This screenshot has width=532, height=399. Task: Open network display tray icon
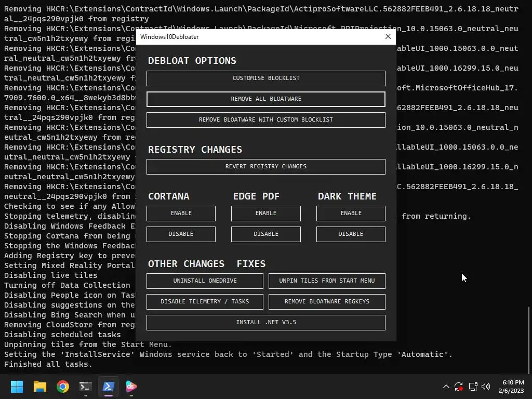[x=473, y=387]
